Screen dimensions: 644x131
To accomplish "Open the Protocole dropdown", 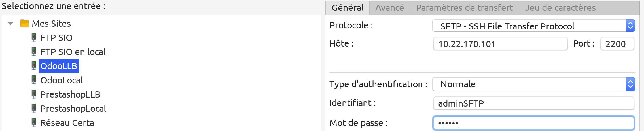I will [x=533, y=26].
